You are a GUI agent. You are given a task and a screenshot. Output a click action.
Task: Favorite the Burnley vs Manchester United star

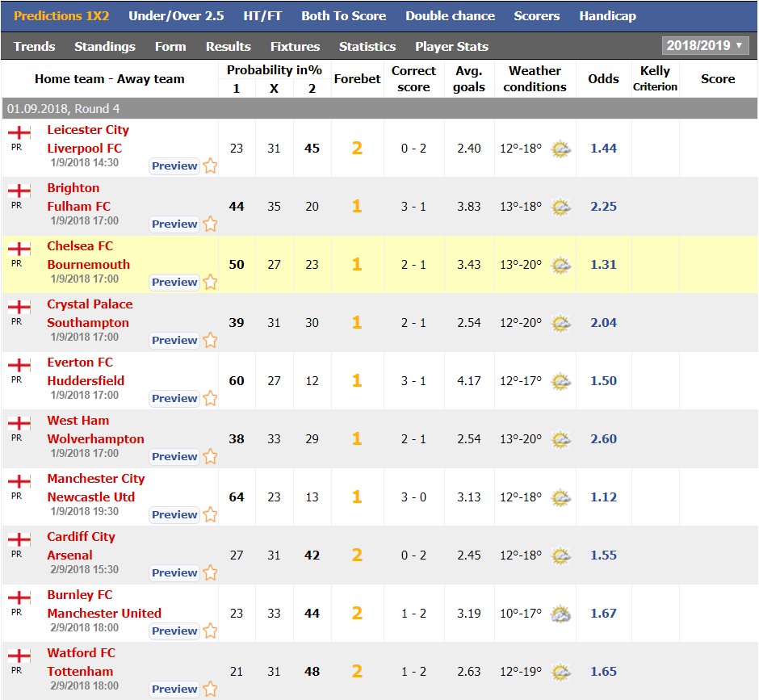[210, 631]
